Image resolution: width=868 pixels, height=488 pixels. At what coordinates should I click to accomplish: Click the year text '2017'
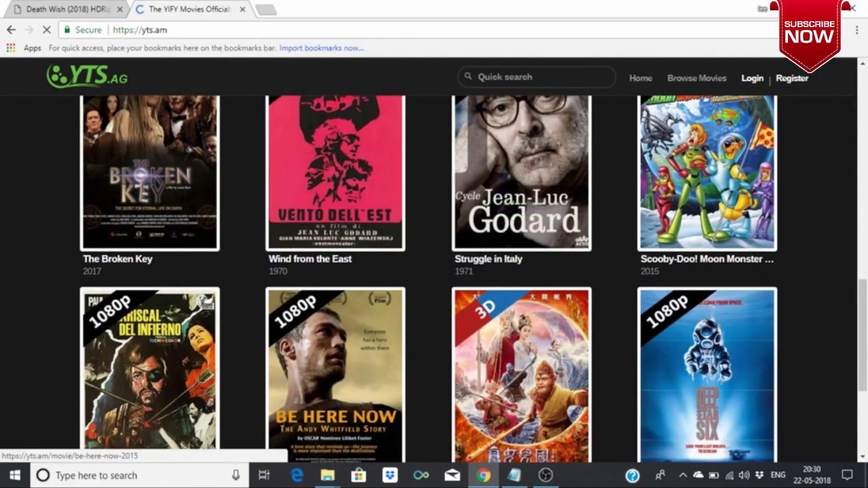92,271
